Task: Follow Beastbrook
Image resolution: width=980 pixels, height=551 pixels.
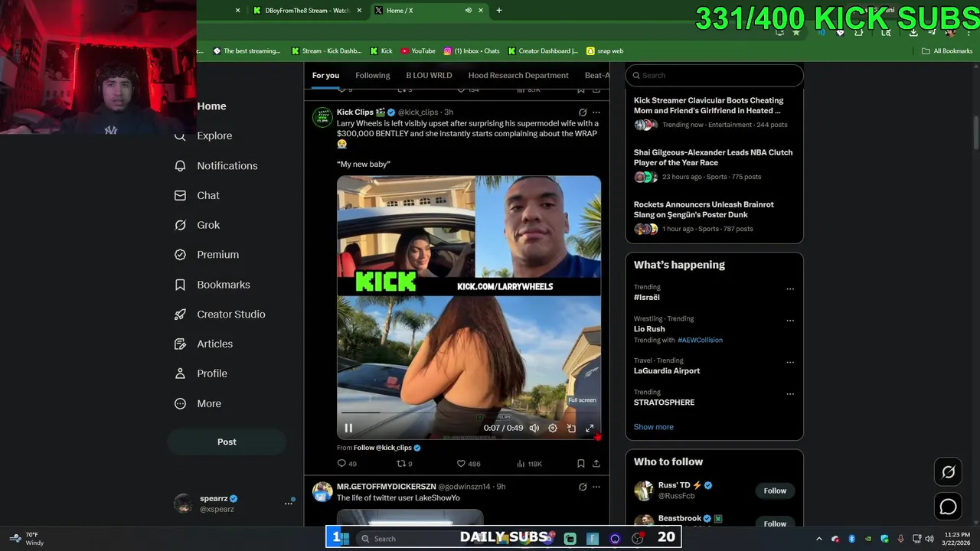Action: 775,523
